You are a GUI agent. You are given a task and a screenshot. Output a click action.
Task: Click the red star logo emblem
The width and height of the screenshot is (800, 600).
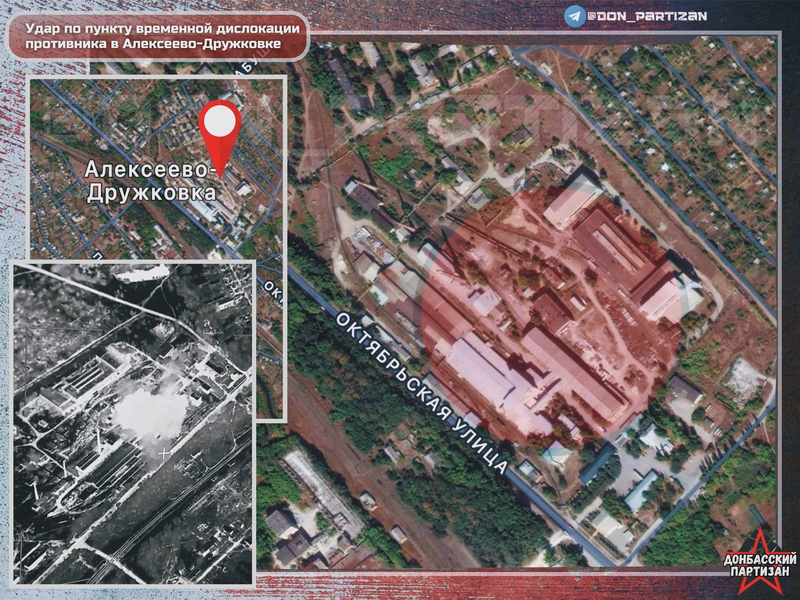(757, 547)
